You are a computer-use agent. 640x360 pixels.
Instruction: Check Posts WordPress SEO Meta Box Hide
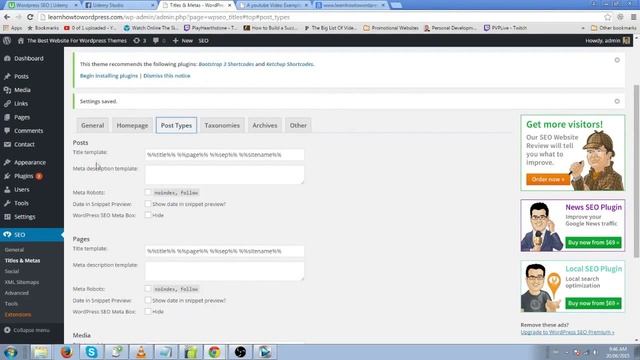click(148, 215)
